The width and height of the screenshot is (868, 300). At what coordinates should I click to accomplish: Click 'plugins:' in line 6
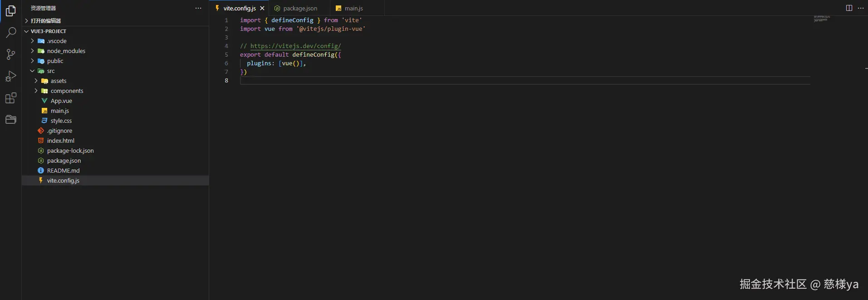click(x=260, y=63)
